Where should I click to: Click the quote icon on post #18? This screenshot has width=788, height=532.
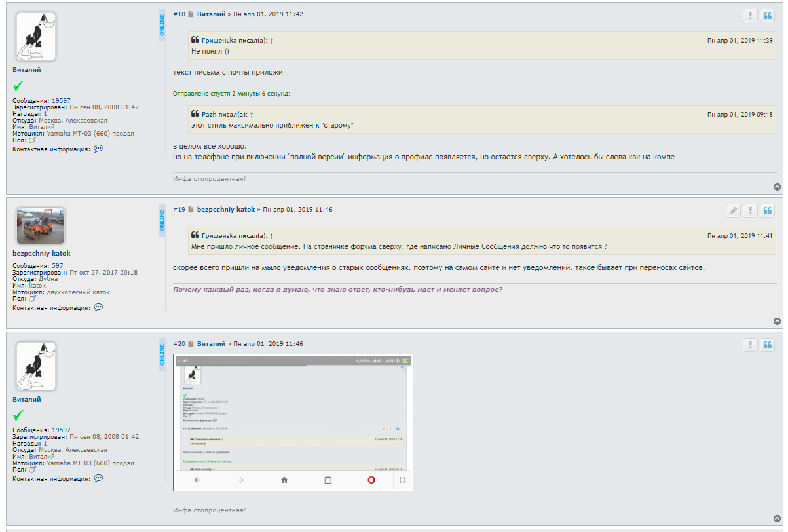pyautogui.click(x=767, y=16)
